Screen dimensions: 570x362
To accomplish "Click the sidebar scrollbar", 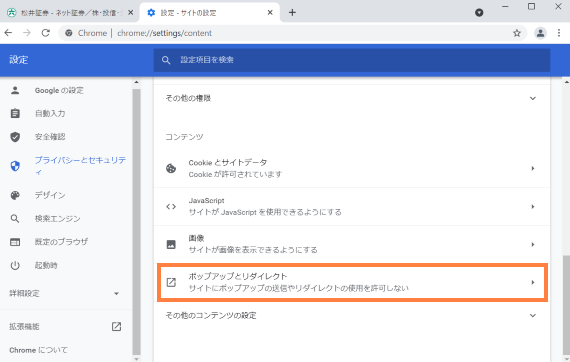I will [x=137, y=222].
